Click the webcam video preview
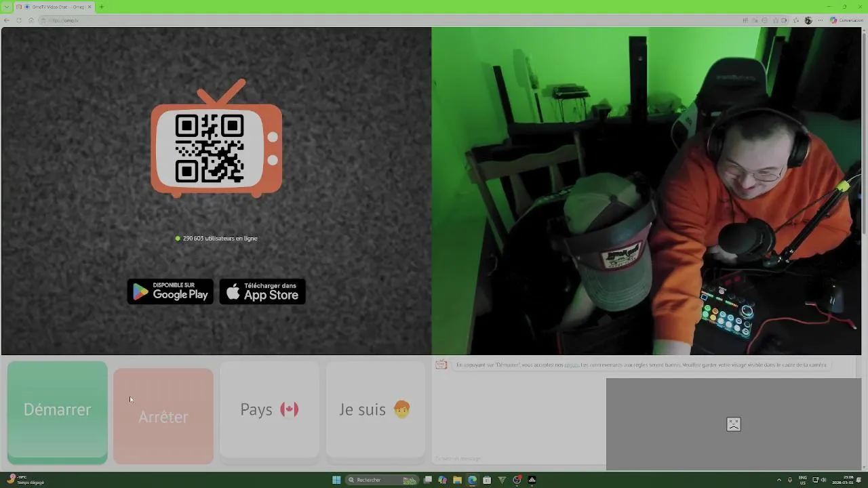 (646, 190)
